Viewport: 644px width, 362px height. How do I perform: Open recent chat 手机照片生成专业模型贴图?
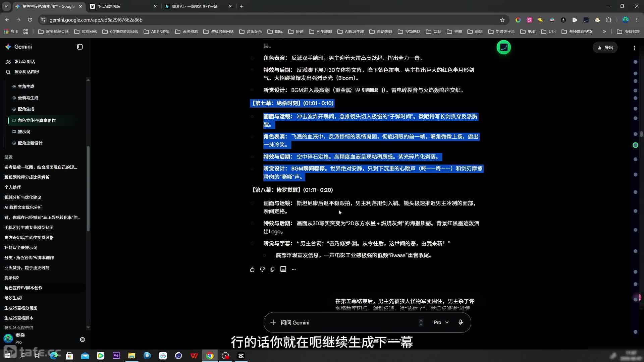point(29,228)
